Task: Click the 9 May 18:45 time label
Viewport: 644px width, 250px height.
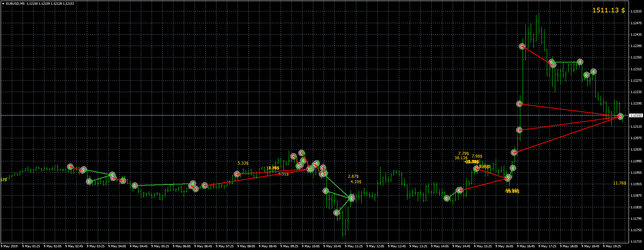Action: pos(590,246)
